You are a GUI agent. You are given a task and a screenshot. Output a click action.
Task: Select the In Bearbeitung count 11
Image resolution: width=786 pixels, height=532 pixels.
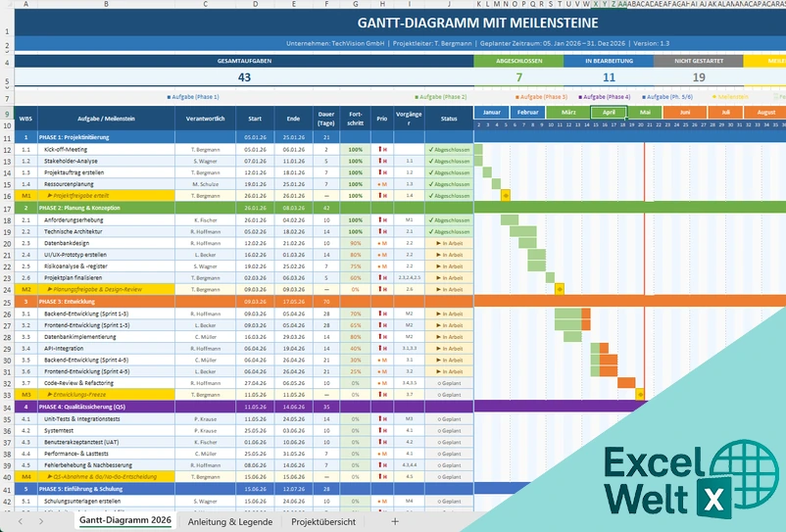click(609, 77)
